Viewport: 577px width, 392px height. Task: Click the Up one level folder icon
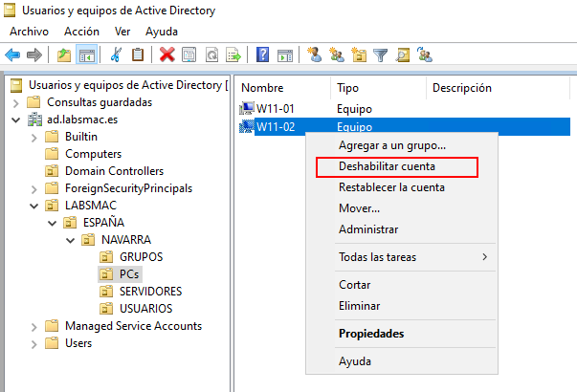(x=64, y=54)
